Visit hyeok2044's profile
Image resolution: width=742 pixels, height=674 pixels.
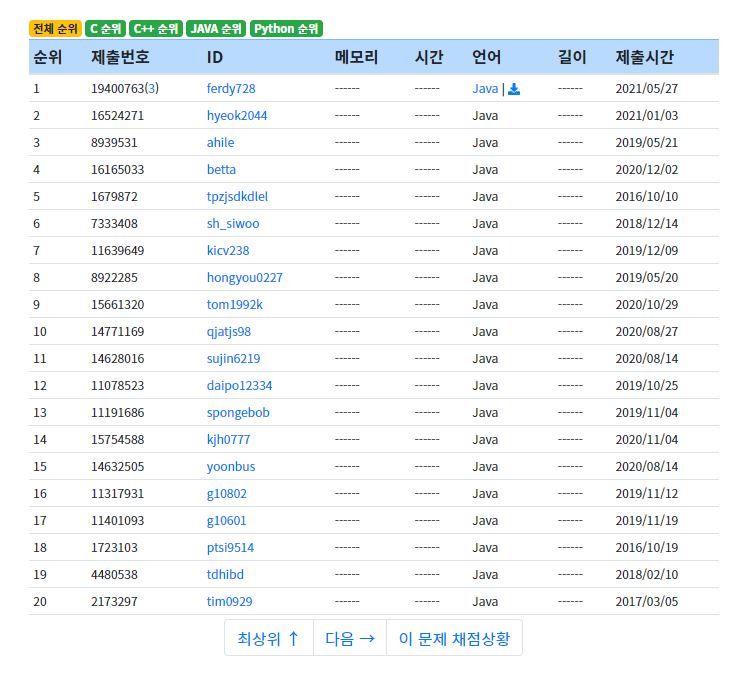tap(237, 115)
